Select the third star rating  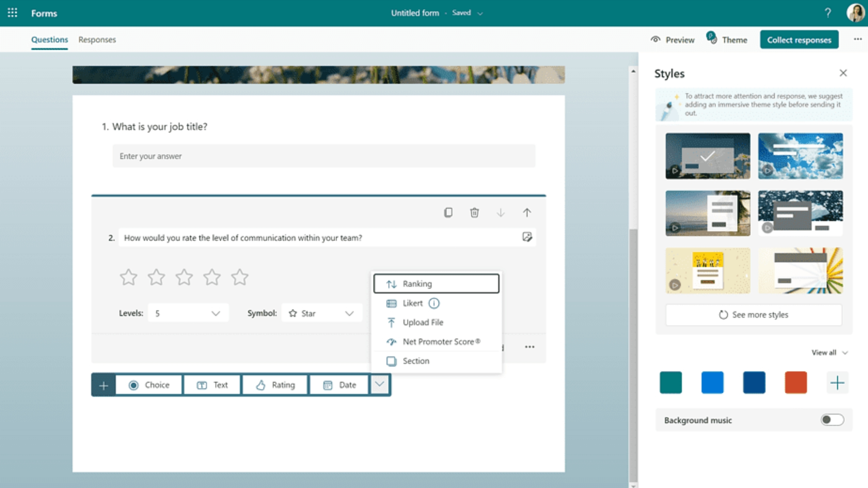click(x=184, y=278)
